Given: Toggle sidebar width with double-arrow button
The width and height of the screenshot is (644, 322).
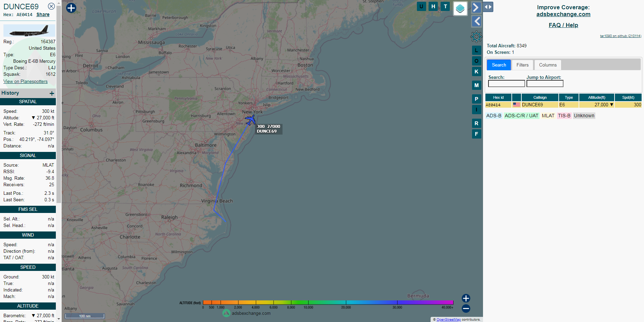Looking at the screenshot, I should 488,7.
